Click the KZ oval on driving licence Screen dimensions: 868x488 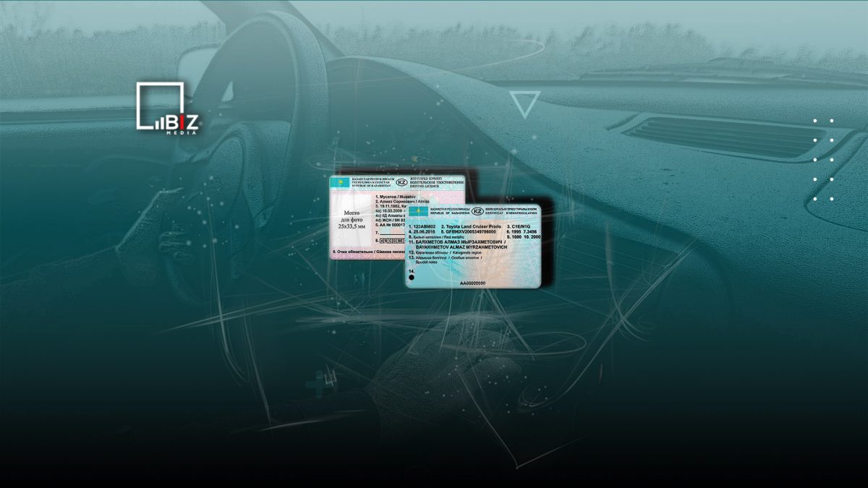pos(402,182)
